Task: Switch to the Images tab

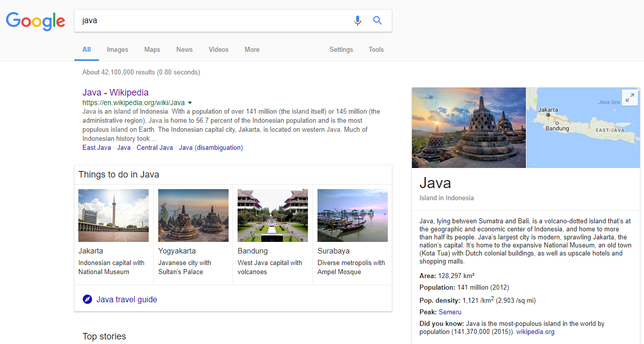Action: pyautogui.click(x=118, y=50)
